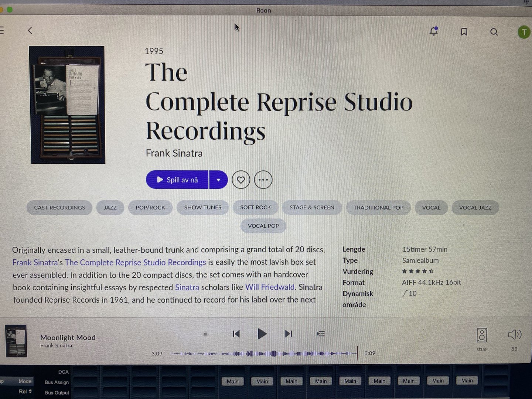Click the 15timer 57min length value
The image size is (532, 399).
tap(425, 249)
